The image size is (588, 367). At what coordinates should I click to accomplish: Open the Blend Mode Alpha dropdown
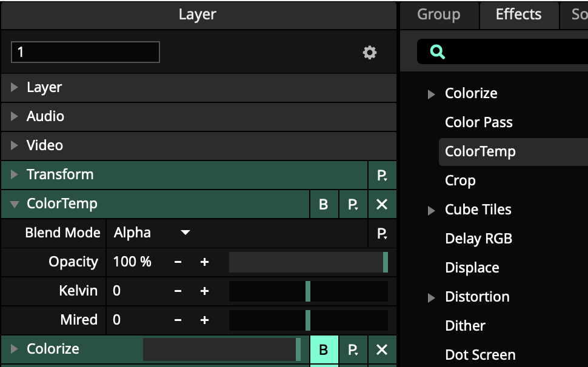pyautogui.click(x=152, y=233)
